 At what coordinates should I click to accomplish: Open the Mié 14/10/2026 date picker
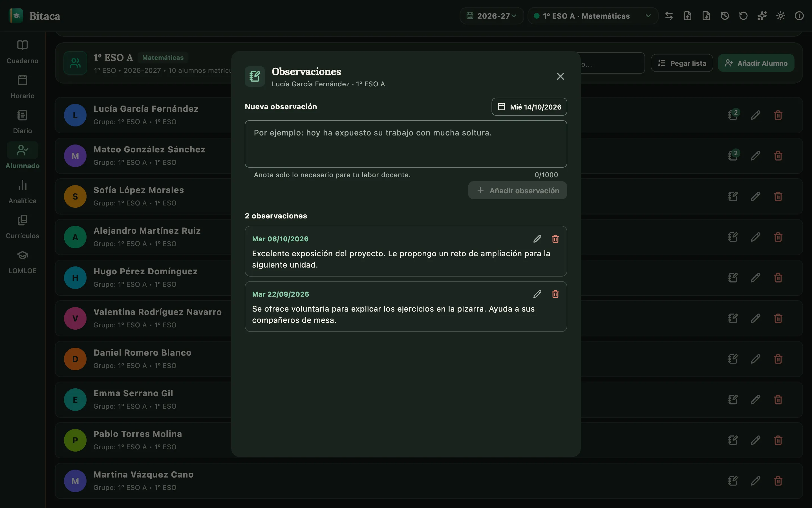coord(529,107)
